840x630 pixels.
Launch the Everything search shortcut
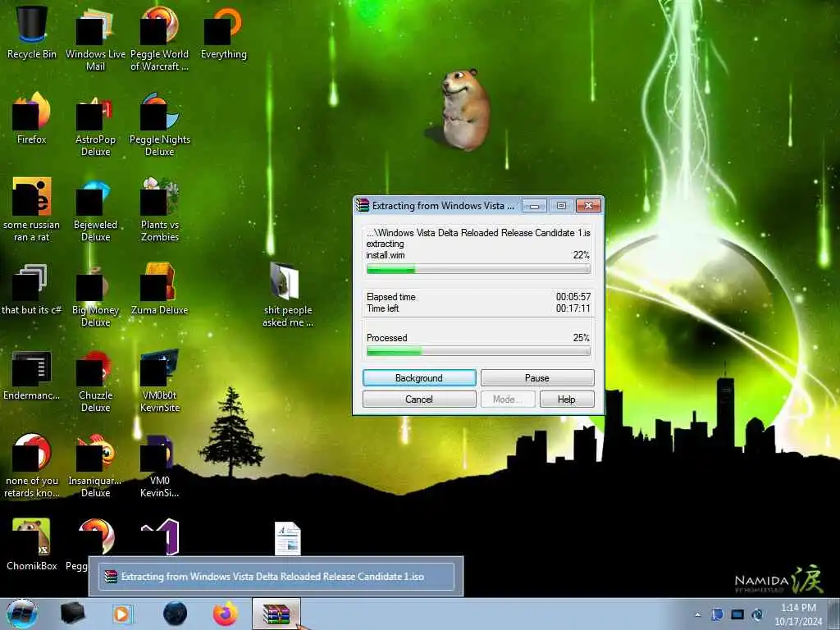tap(223, 32)
